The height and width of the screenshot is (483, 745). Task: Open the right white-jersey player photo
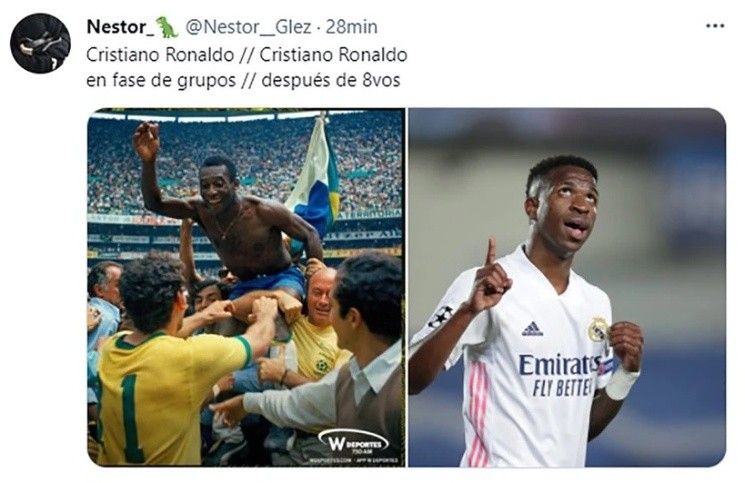click(x=567, y=287)
